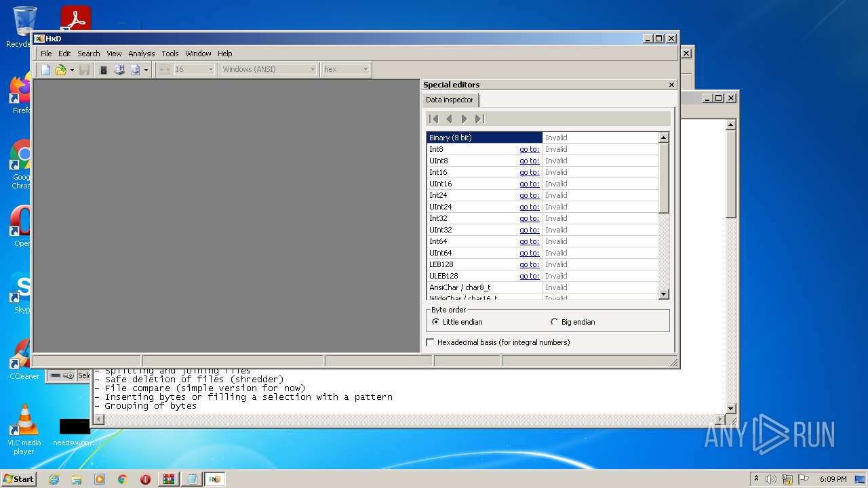This screenshot has width=868, height=488.
Task: Select the Big endian radio button
Action: click(554, 322)
